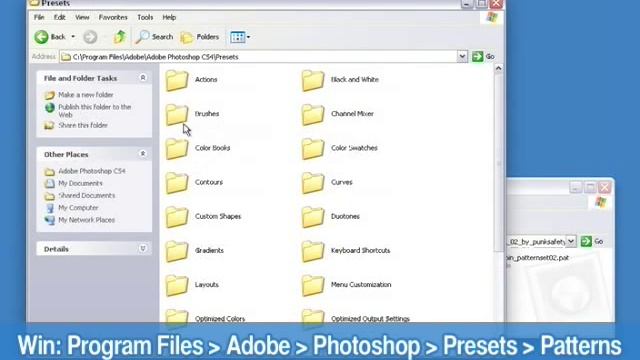Click the Share this folder link
The image size is (640, 360).
(x=83, y=125)
